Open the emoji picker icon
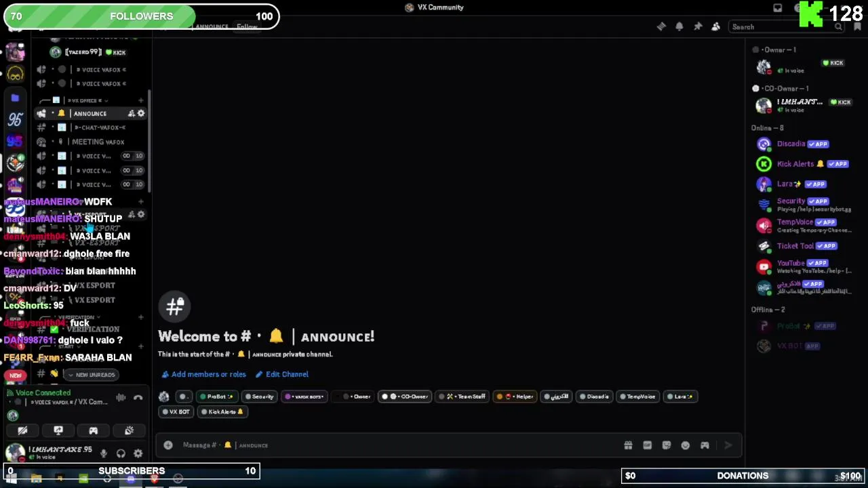This screenshot has width=868, height=488. coord(686,445)
